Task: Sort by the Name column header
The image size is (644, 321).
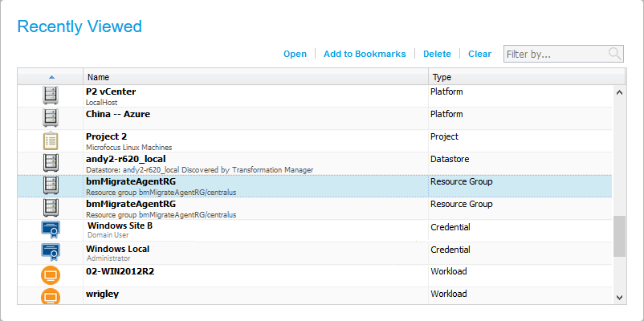Action: pos(255,77)
